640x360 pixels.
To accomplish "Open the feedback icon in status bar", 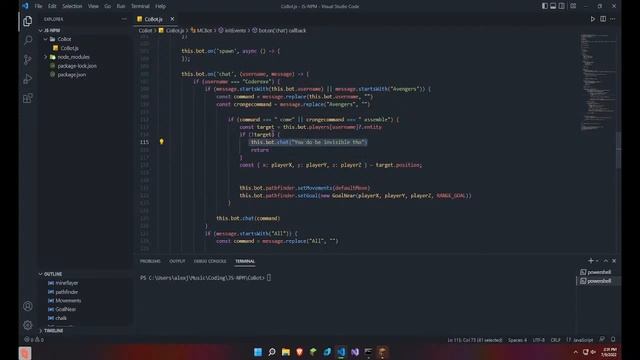I will (x=602, y=340).
